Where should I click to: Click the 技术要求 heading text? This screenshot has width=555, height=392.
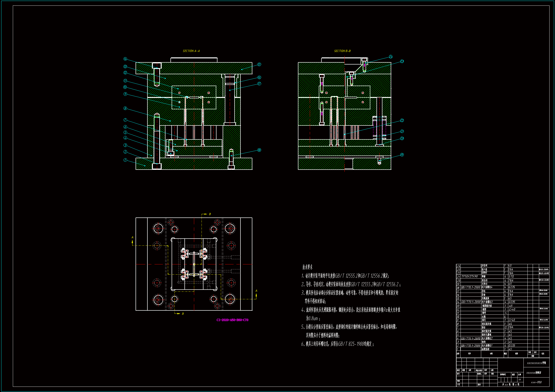click(307, 267)
